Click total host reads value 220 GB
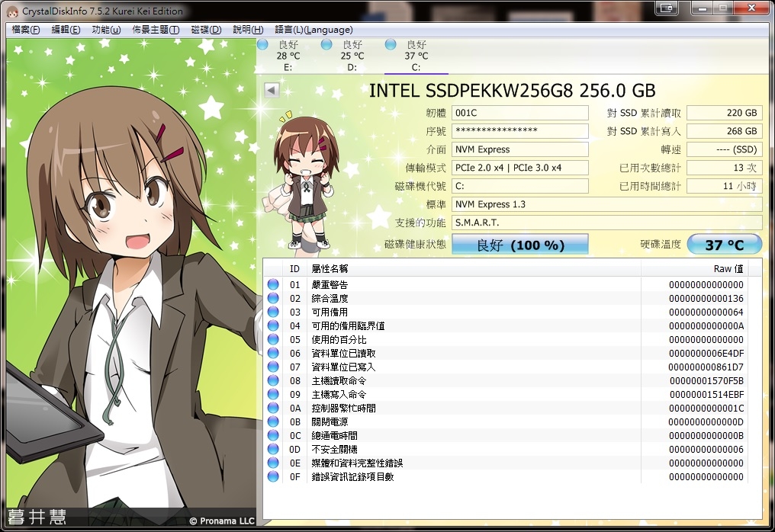This screenshot has width=775, height=532. point(725,113)
